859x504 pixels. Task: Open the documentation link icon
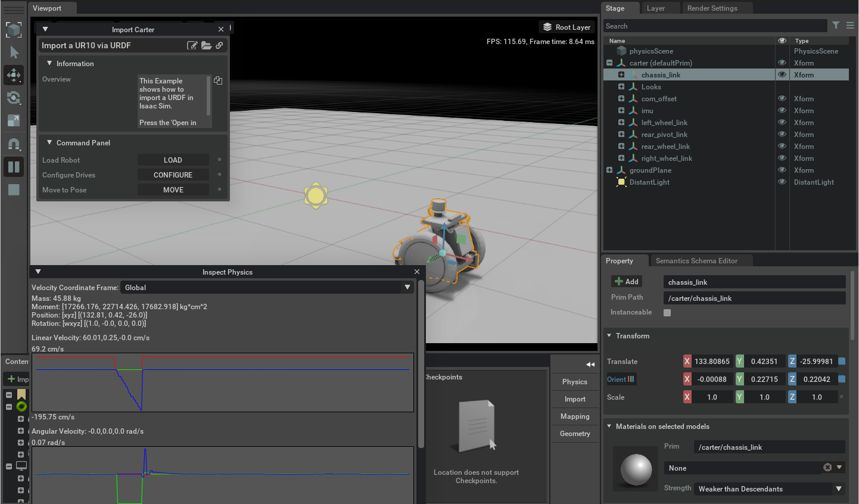[219, 45]
